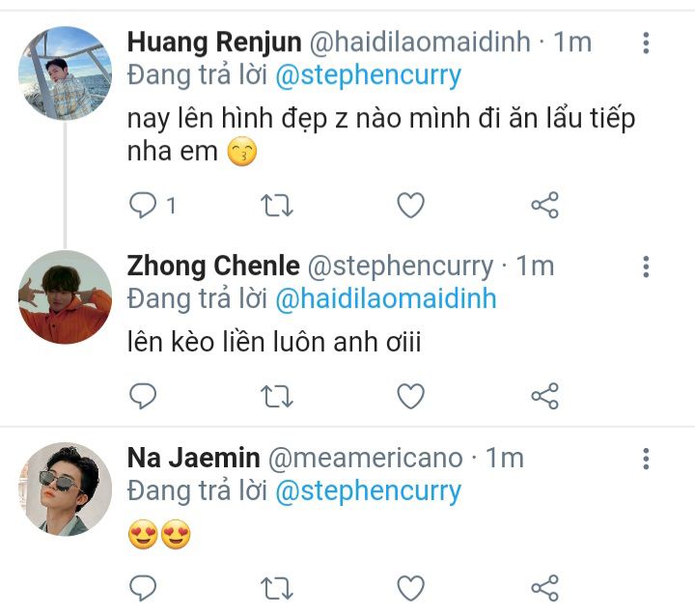Like Na Jaemin's emoji tweet
695x616 pixels.
411,586
